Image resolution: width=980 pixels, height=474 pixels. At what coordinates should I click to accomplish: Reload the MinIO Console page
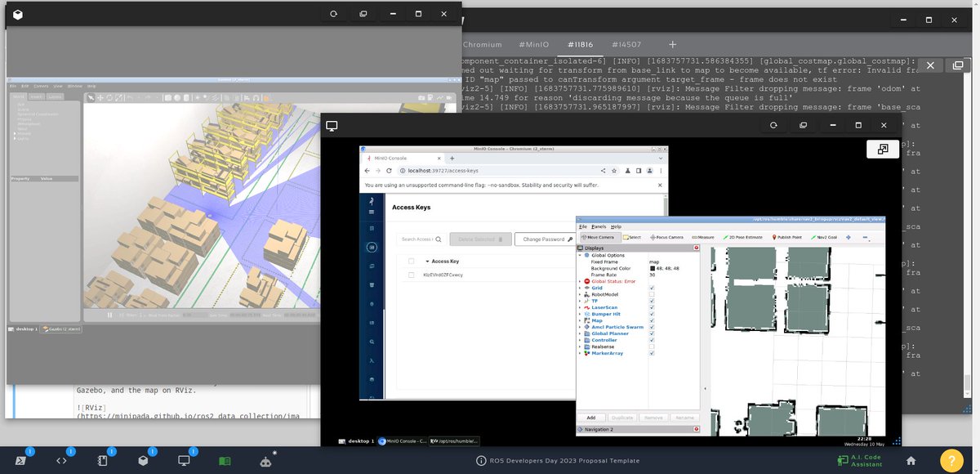click(389, 171)
